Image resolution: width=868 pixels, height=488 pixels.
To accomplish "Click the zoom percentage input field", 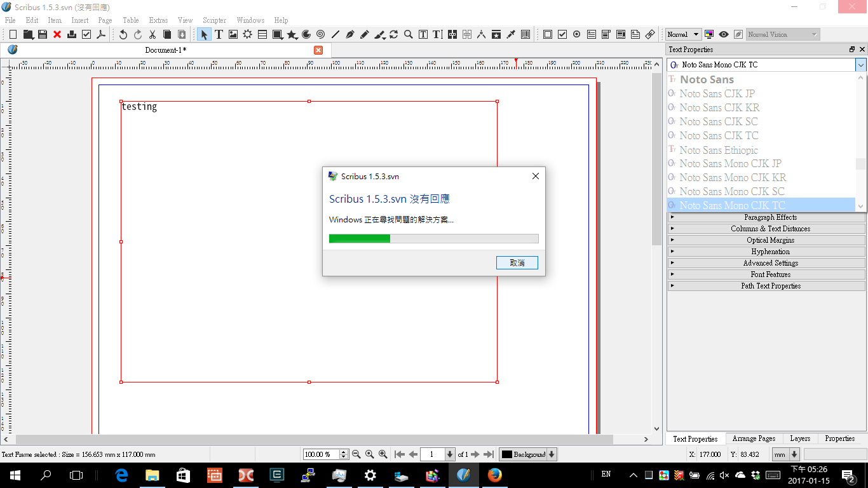I will click(321, 454).
